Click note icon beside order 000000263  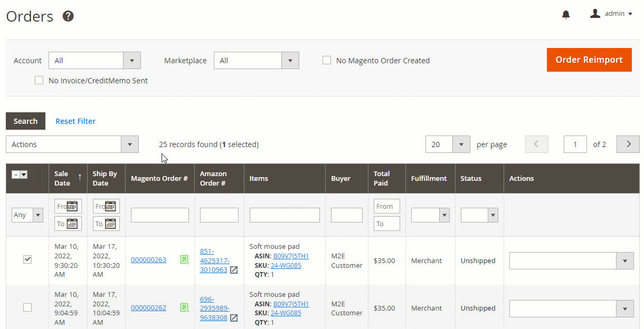tap(184, 259)
